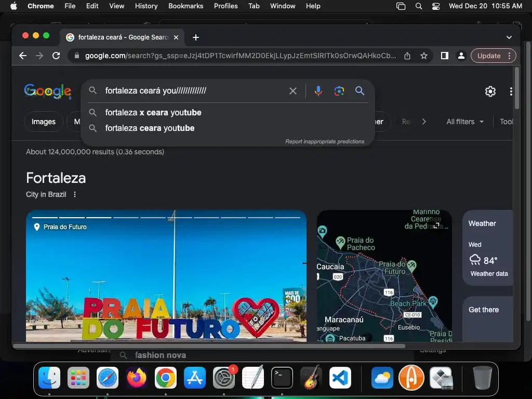Open the Praia do Futuro photo
The image size is (532, 399).
point(166,276)
